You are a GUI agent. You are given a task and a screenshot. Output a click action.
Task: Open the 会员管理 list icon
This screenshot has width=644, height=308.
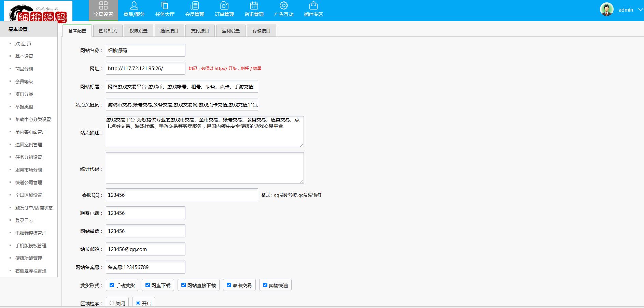pyautogui.click(x=194, y=6)
